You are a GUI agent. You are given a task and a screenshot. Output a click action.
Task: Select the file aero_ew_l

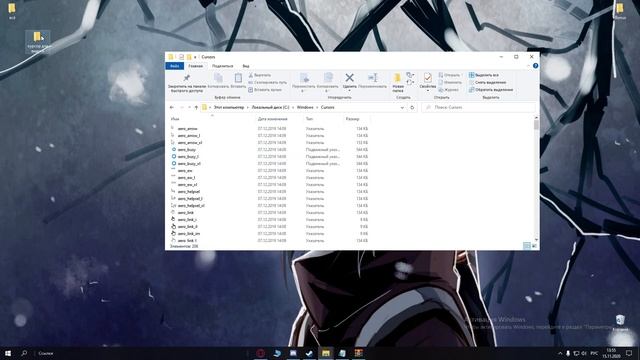[x=186, y=178]
